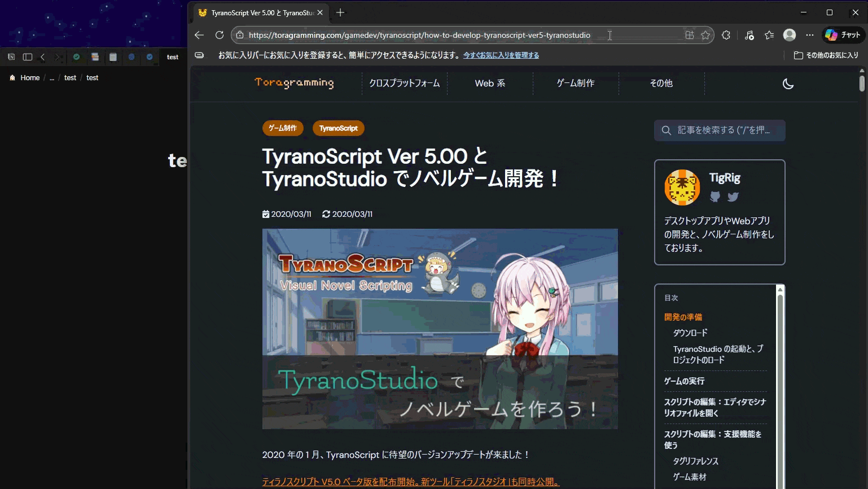
Task: Click TyranoScript category tag
Action: tap(339, 128)
